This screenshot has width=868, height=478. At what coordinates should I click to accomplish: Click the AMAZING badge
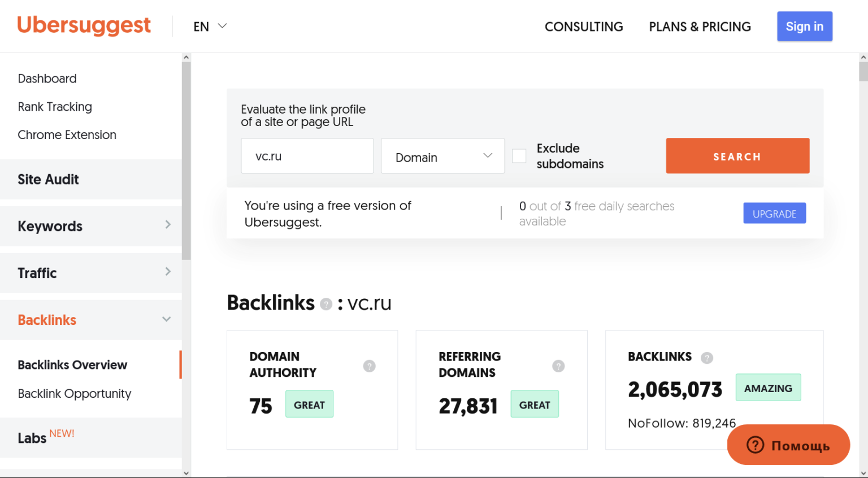(768, 388)
